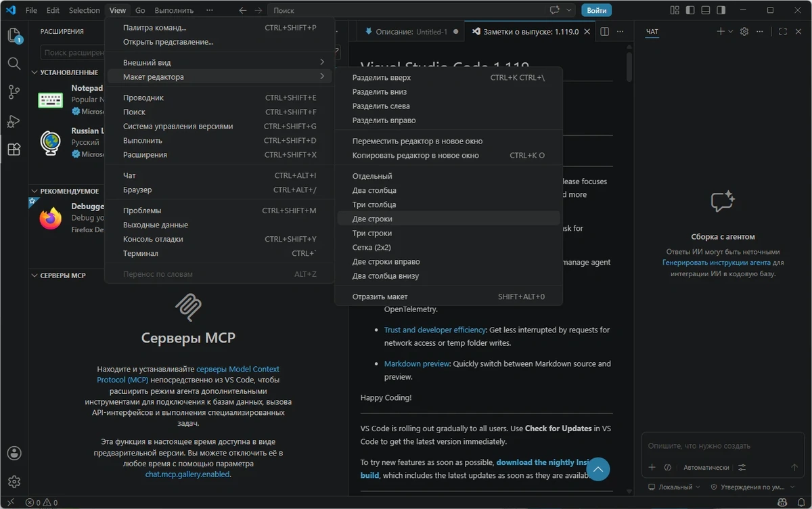Open the Explorer icon in activity bar
Viewport: 812px width, 509px height.
pyautogui.click(x=14, y=35)
